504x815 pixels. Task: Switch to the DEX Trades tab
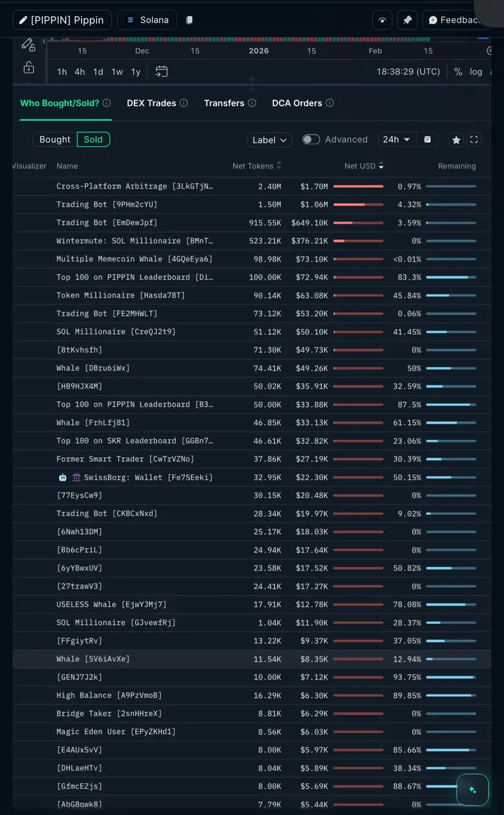[152, 103]
